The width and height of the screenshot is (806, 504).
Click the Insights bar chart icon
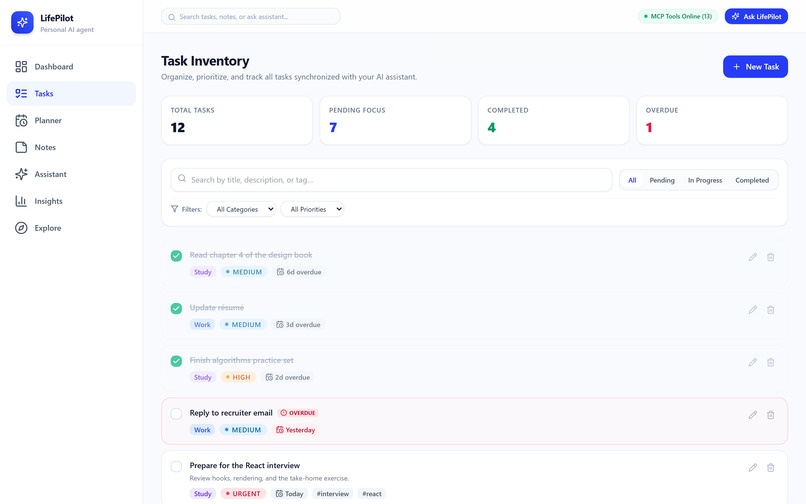click(21, 201)
